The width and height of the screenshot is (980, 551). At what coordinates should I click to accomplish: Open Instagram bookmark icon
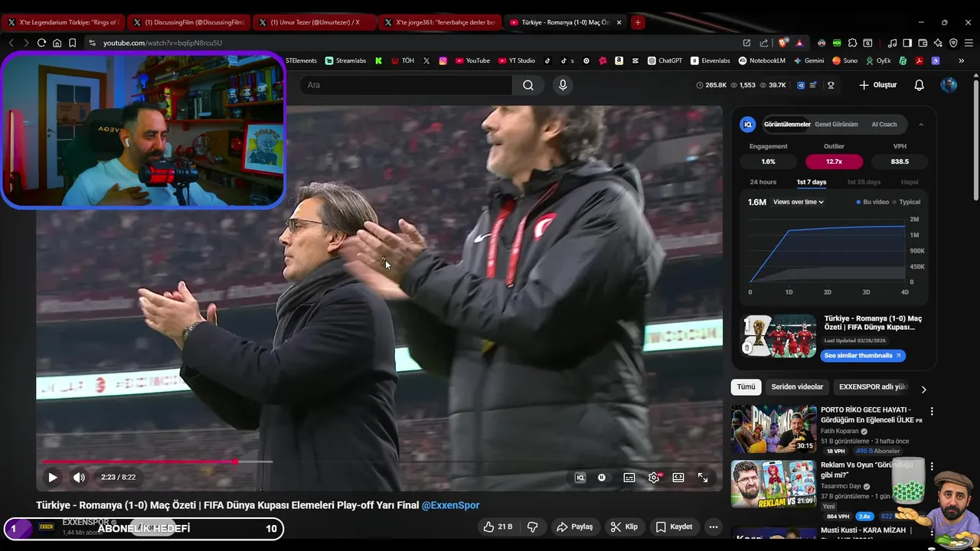click(443, 60)
